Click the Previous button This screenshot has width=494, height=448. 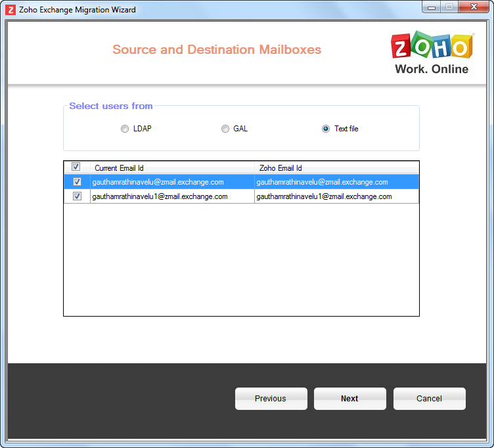[x=271, y=399]
